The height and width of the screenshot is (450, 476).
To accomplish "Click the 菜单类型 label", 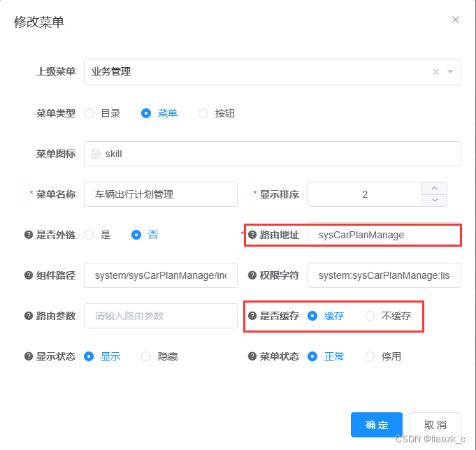I will point(56,113).
